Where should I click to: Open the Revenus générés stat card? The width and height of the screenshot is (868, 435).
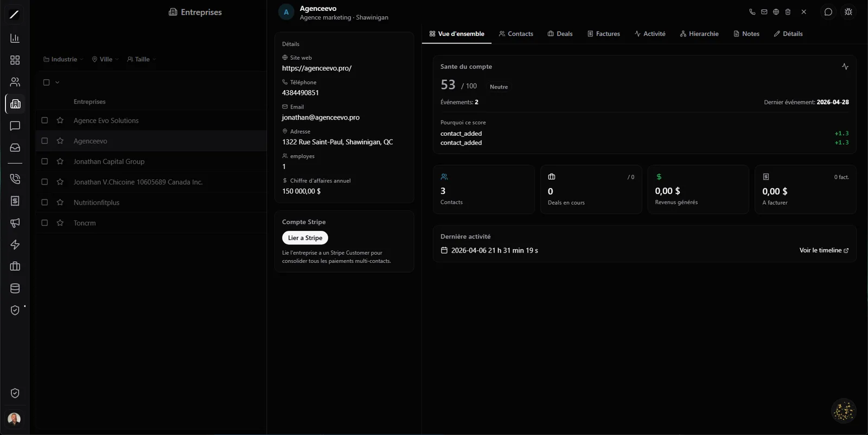[x=698, y=190]
